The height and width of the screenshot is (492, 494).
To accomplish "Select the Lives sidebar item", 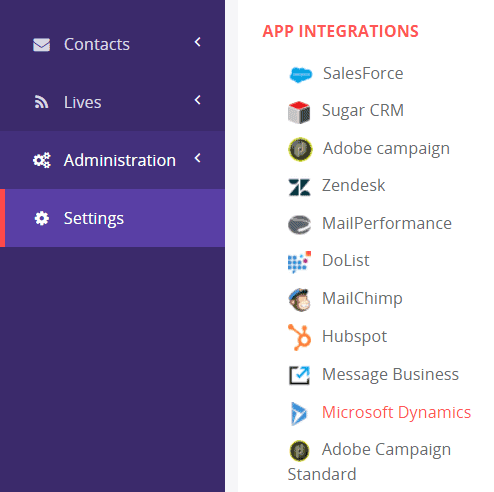I will 112,102.
